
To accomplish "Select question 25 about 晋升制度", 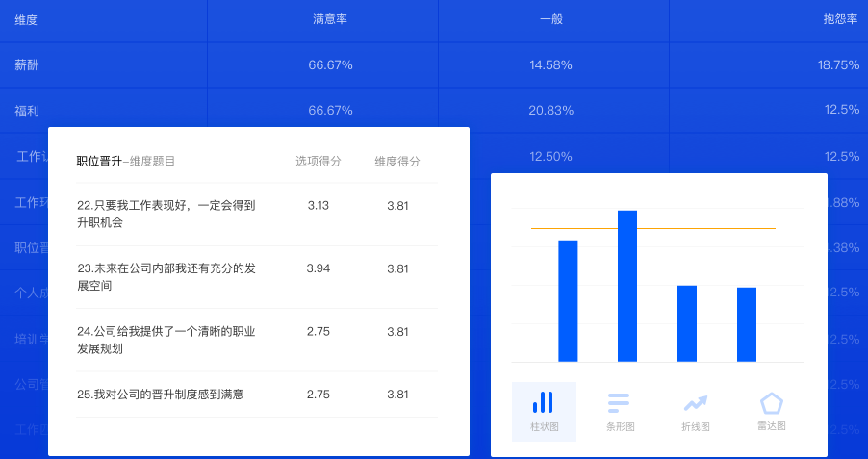I will [161, 395].
